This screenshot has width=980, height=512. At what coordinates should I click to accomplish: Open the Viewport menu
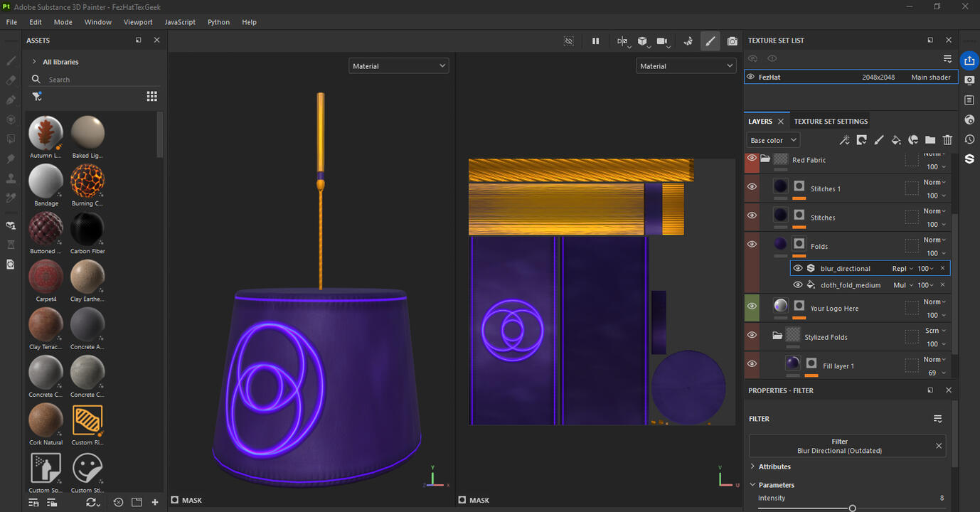pyautogui.click(x=138, y=22)
